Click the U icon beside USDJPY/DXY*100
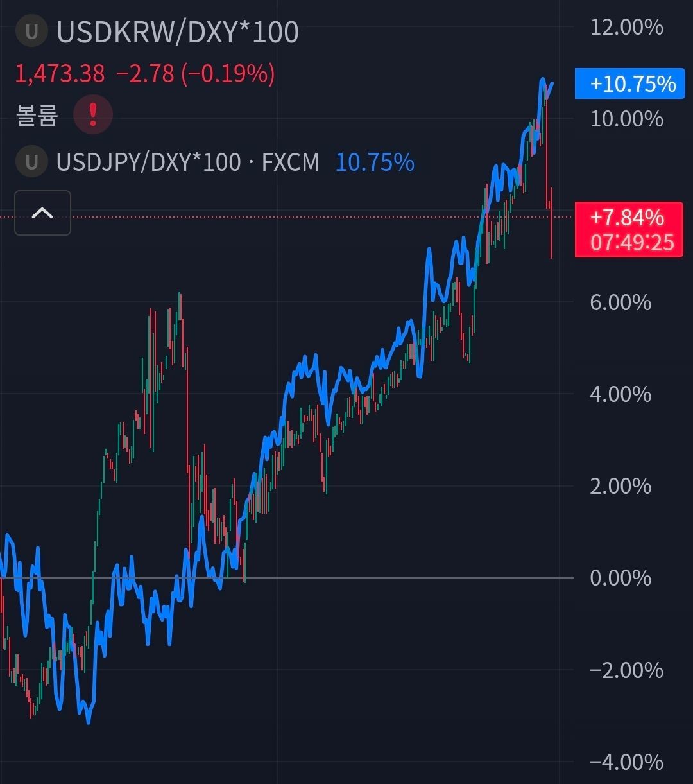Image resolution: width=693 pixels, height=784 pixels. (31, 162)
